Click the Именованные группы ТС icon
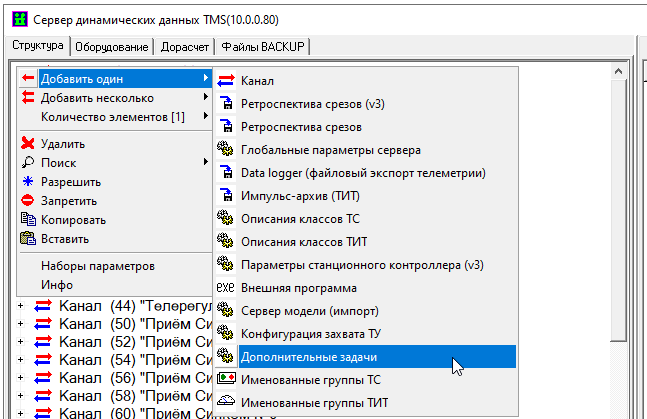This screenshot has height=419, width=647. click(x=226, y=380)
